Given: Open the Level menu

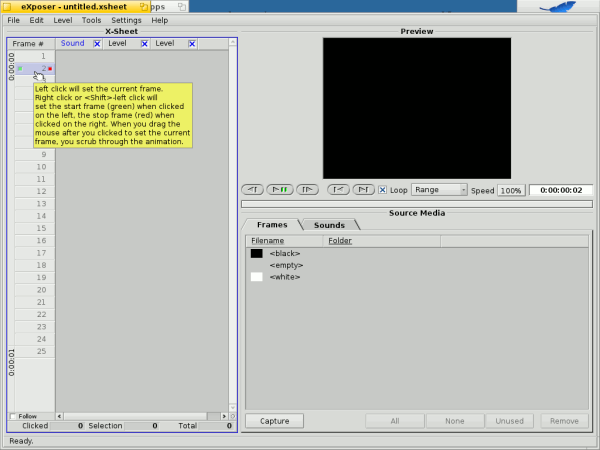Looking at the screenshot, I should tap(62, 20).
